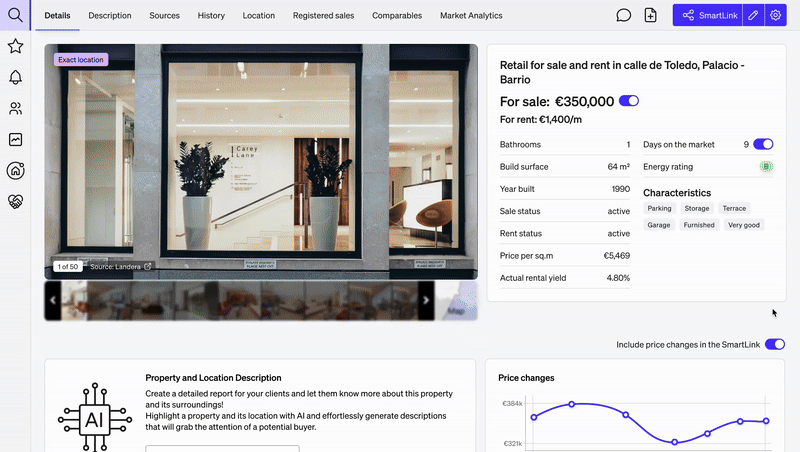800x452 pixels.
Task: Click the pencil edit icon
Action: [x=753, y=15]
